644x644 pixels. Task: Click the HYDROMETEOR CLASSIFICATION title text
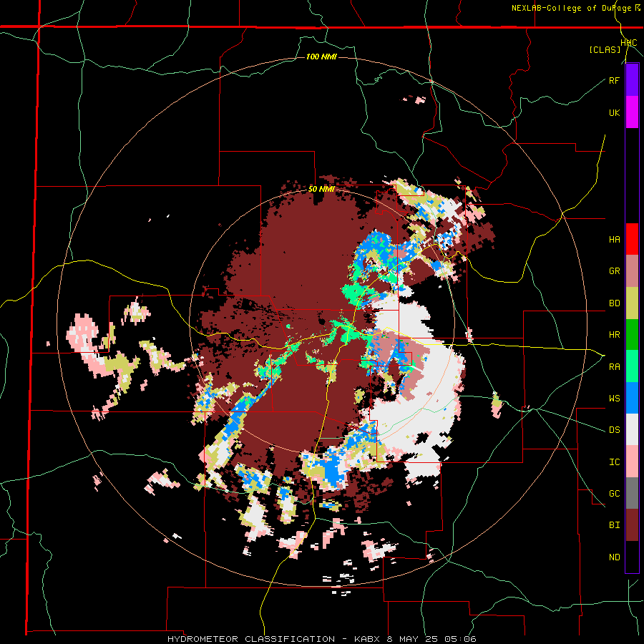click(251, 639)
